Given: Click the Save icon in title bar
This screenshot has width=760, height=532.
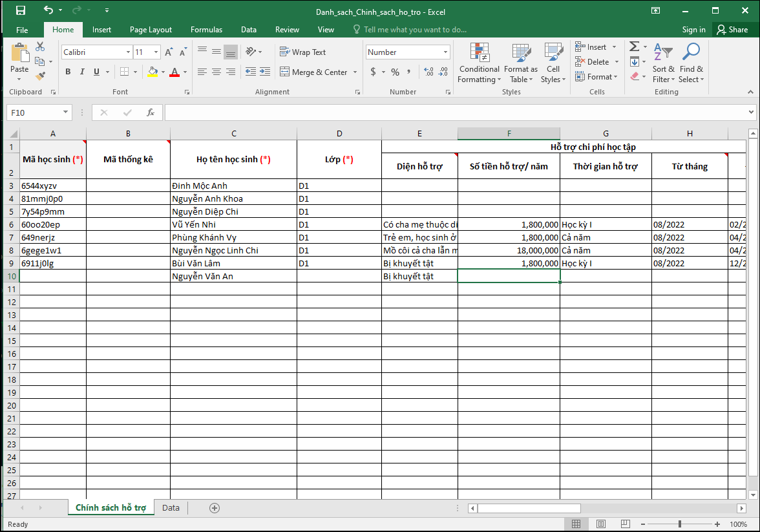Looking at the screenshot, I should coord(20,11).
